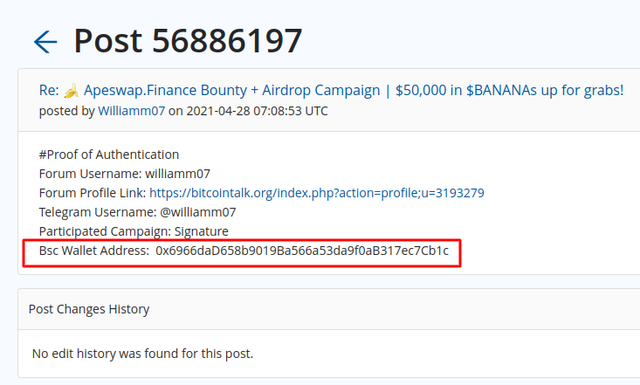Screen dimensions: 640x385
Task: Click the Participated Campaign: Signature line
Action: (133, 231)
